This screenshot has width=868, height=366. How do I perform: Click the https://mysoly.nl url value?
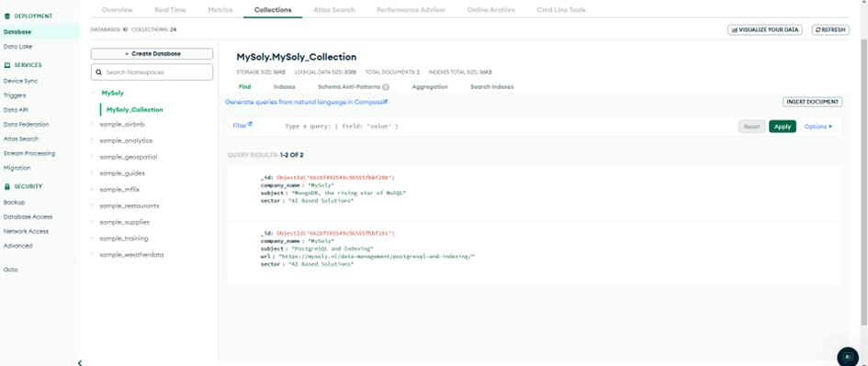377,257
